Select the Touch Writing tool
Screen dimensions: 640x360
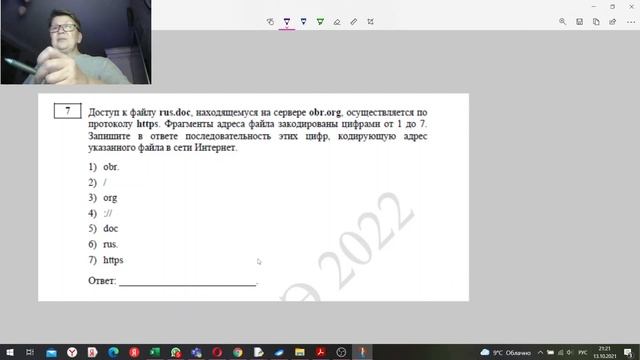270,22
